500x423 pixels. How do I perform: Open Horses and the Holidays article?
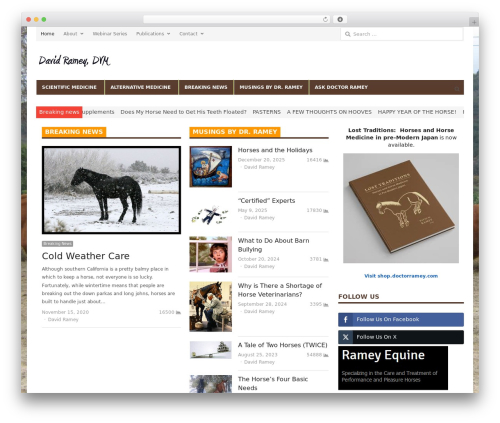[x=275, y=150]
